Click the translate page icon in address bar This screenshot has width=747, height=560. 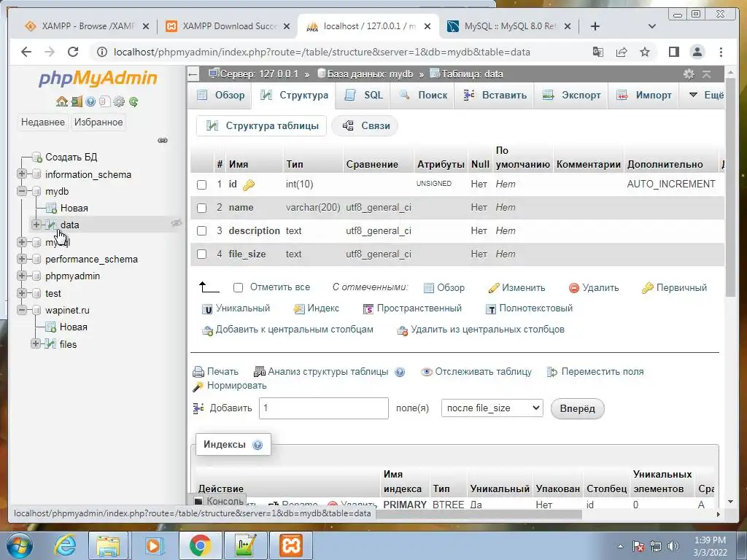(x=598, y=52)
